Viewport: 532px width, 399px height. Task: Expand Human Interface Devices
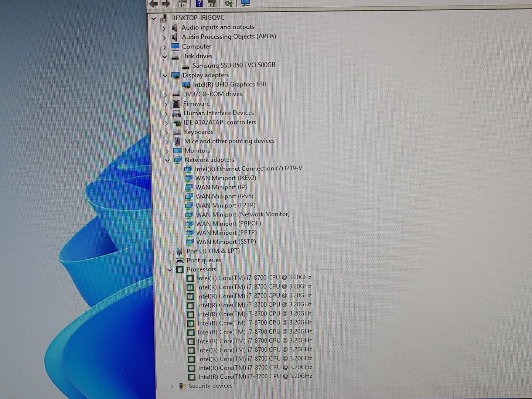point(167,114)
